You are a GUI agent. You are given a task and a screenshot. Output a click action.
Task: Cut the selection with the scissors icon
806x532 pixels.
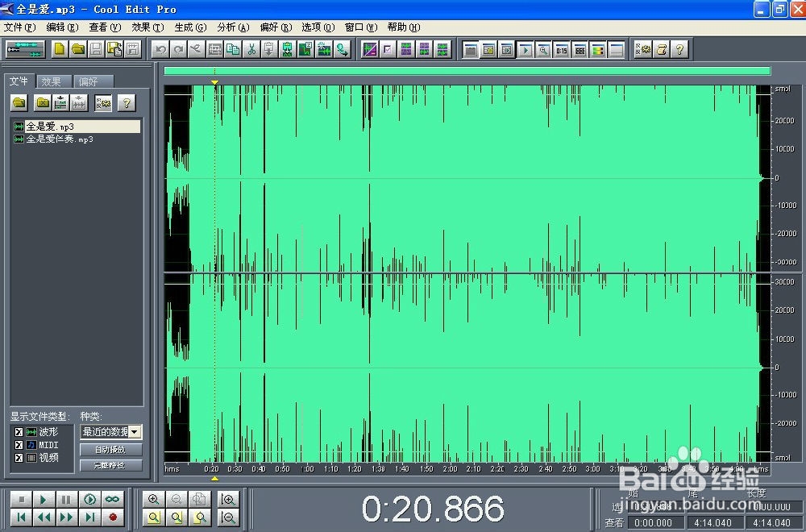coord(251,49)
